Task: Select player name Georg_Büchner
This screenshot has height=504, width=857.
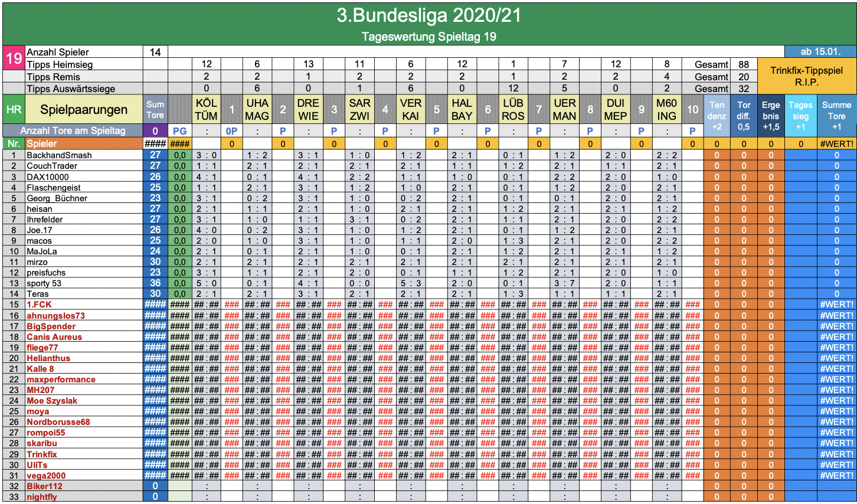Action: coord(57,198)
